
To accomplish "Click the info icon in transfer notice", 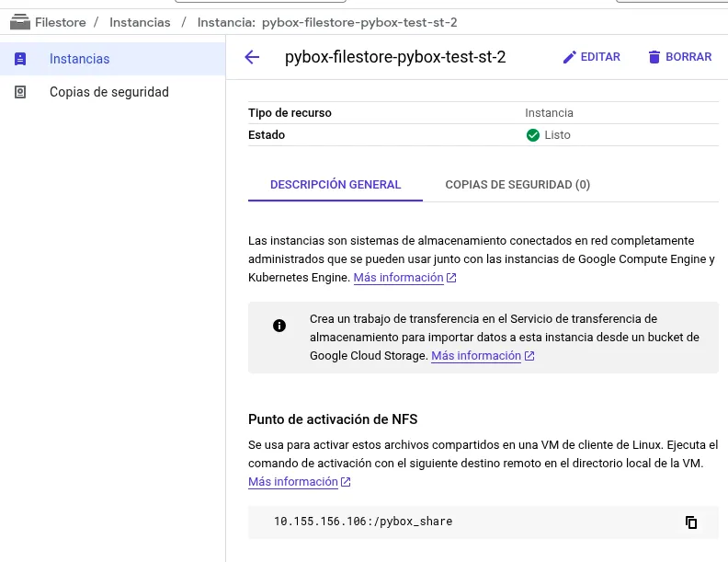I will pos(279,326).
